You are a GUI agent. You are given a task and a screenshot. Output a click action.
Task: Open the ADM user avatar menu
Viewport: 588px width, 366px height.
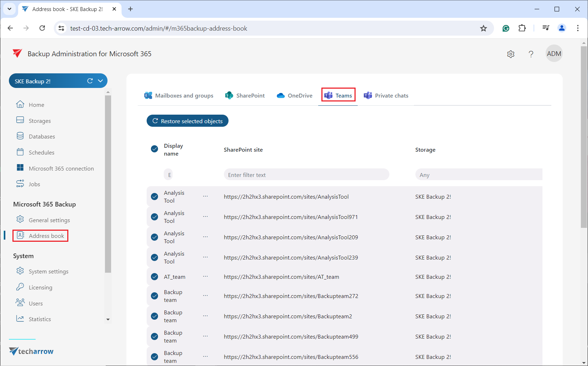pyautogui.click(x=554, y=54)
